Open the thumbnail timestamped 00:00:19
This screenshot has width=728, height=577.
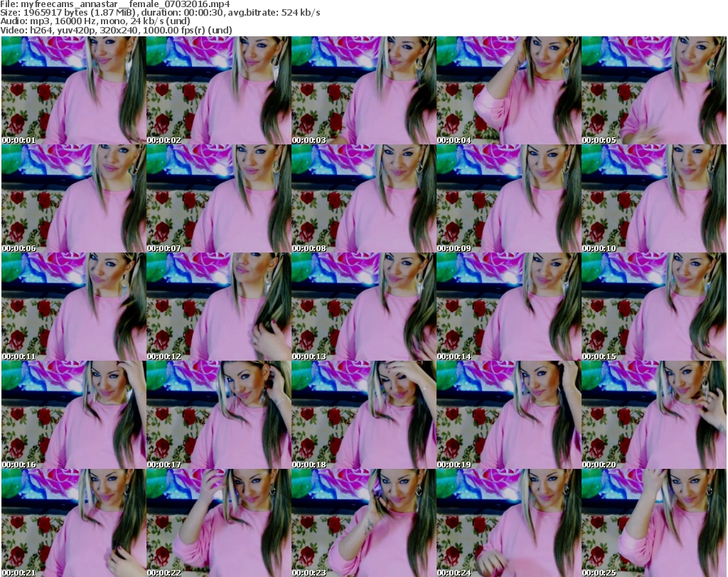point(509,415)
